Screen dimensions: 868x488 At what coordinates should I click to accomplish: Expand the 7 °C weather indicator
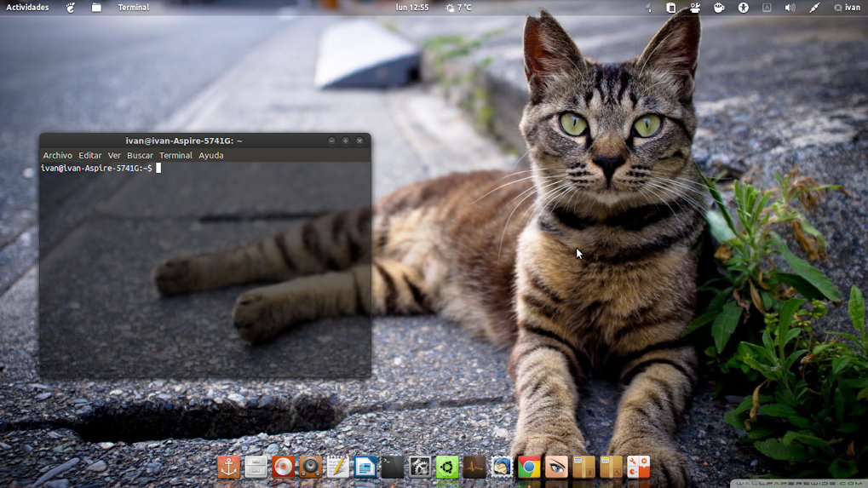[x=458, y=8]
